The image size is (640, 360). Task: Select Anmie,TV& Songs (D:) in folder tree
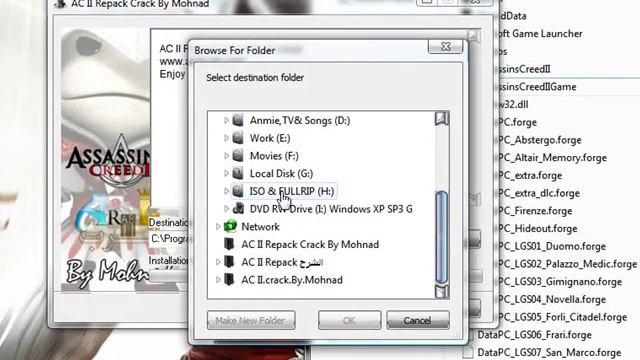coord(300,120)
